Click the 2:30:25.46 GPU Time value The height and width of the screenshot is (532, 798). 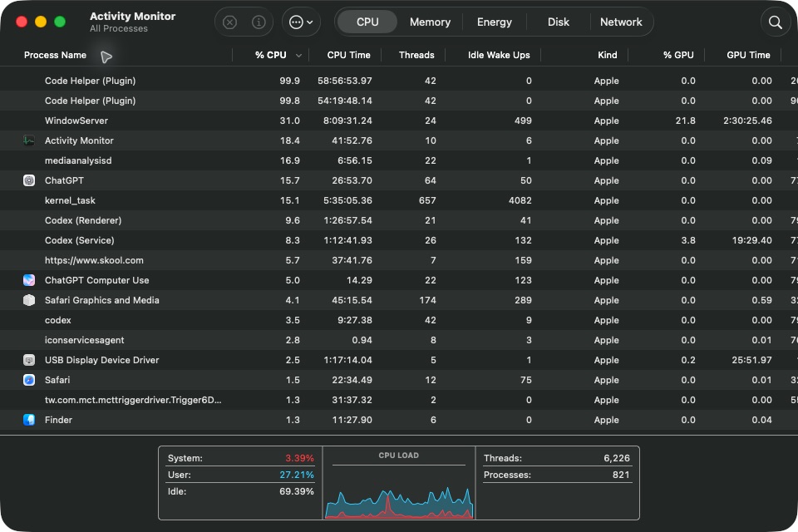747,121
